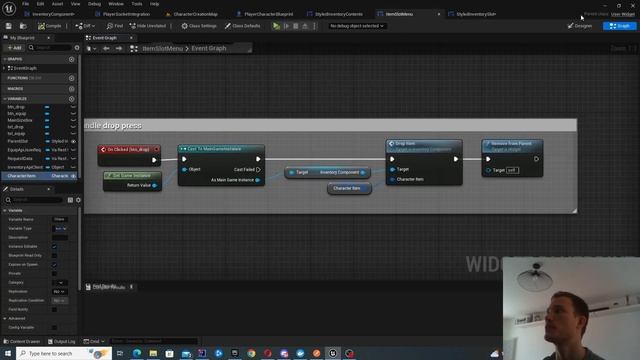Navigate forward in graph history
Screen dimensions: 640x360
click(119, 49)
